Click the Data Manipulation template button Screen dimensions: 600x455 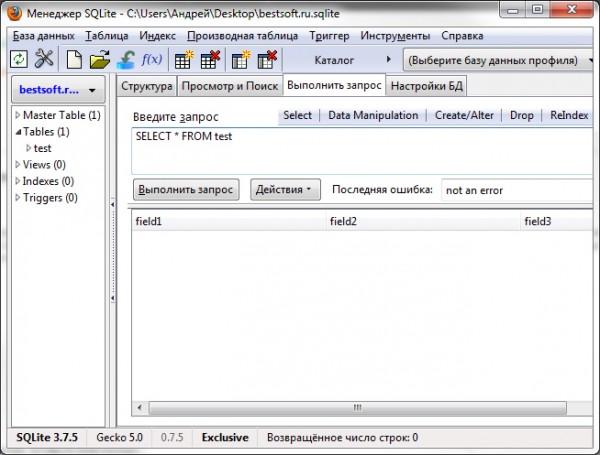373,115
